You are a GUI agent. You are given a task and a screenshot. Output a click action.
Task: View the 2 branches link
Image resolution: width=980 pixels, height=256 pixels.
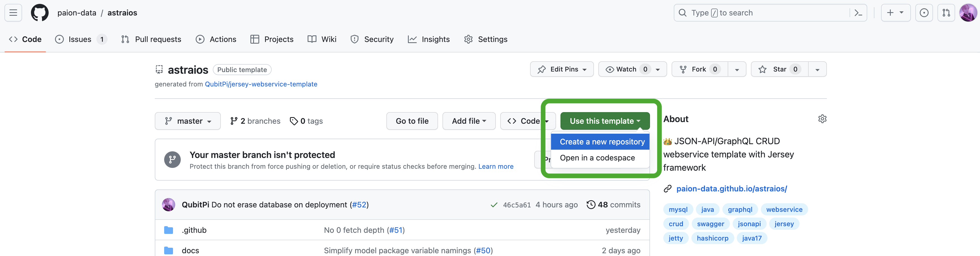click(x=255, y=121)
